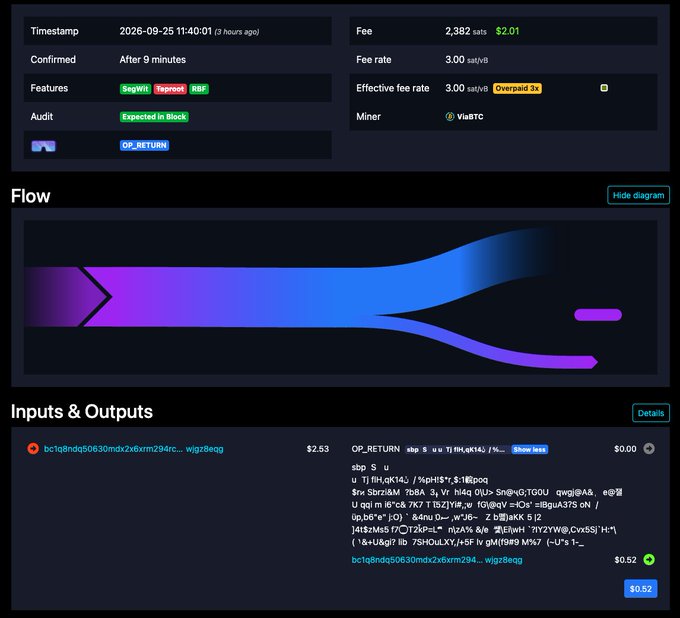Click the purple pill shape in the flow diagram
680x618 pixels.
pos(598,315)
